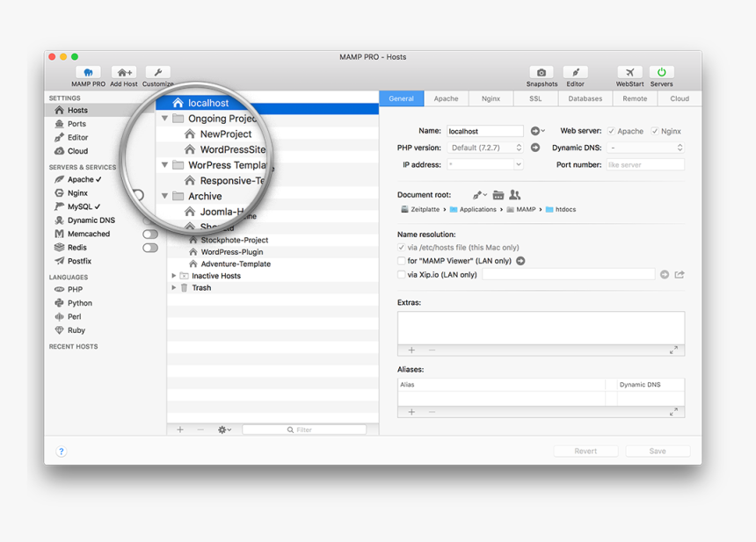Click the Save button
Screen dimensions: 756x542
coord(658,451)
